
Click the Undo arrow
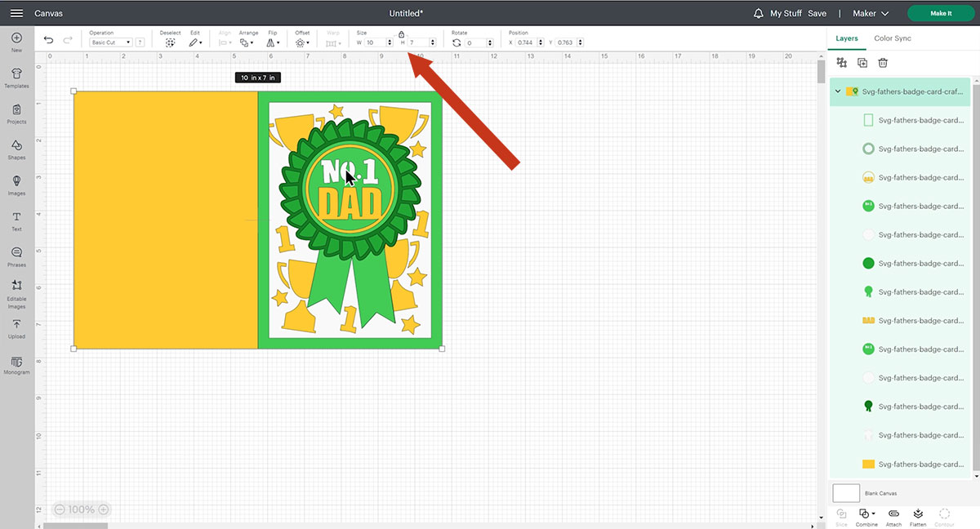coord(49,41)
